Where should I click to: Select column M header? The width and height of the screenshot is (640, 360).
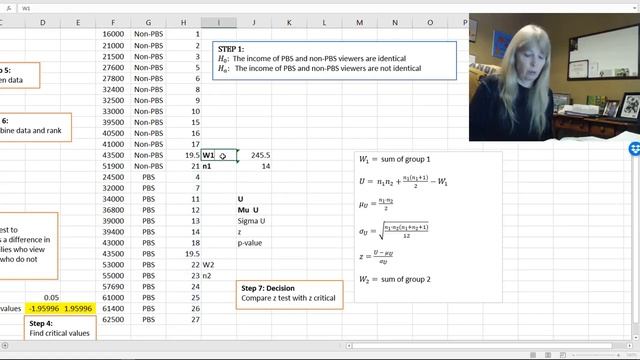point(360,22)
